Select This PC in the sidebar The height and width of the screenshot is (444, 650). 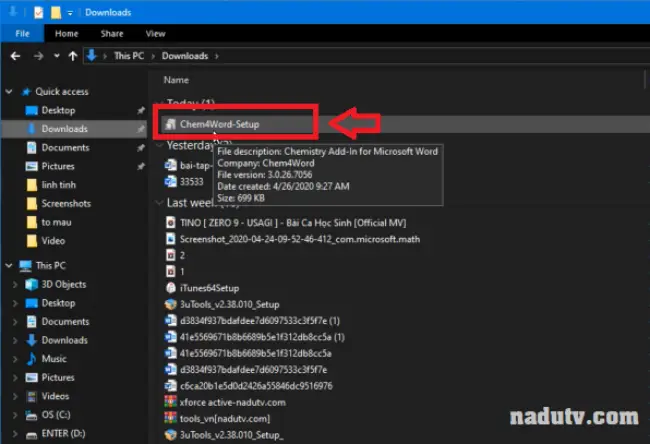tap(51, 266)
